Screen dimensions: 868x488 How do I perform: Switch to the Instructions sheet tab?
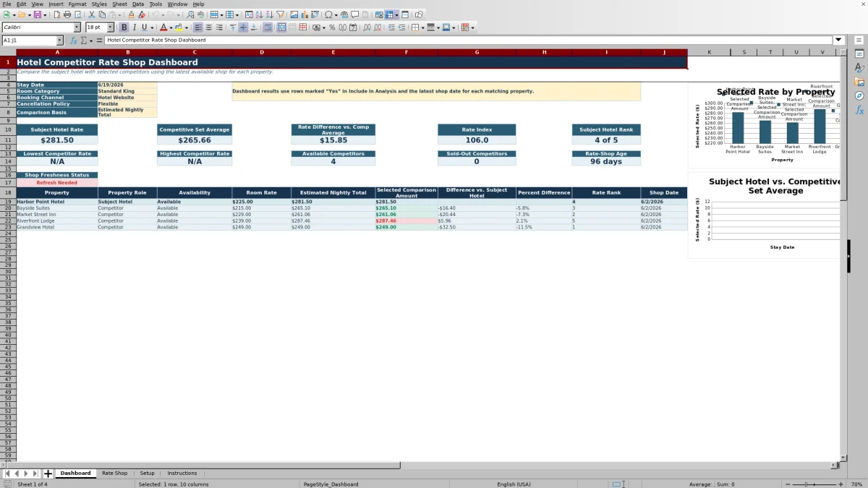pyautogui.click(x=182, y=474)
